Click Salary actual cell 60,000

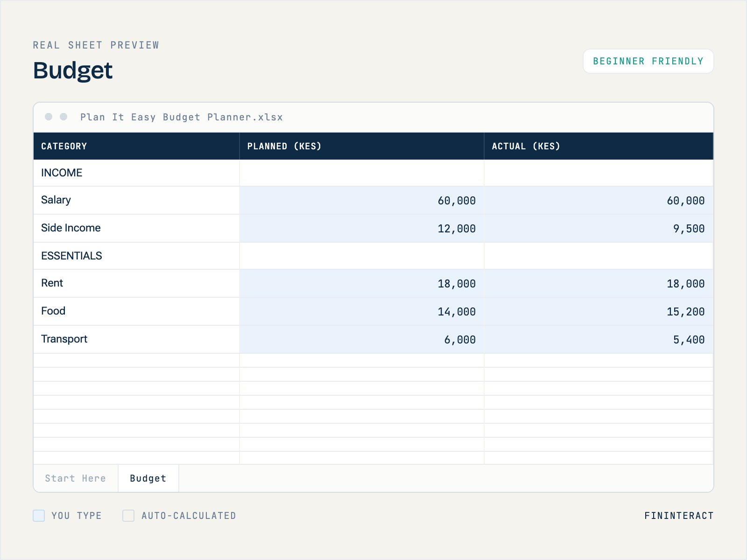click(x=599, y=201)
